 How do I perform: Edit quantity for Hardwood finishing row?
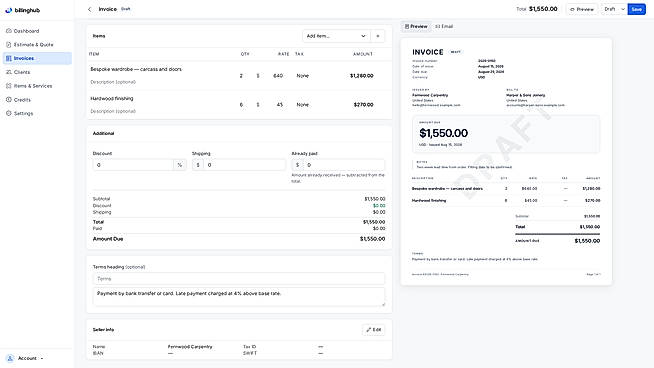tap(241, 105)
